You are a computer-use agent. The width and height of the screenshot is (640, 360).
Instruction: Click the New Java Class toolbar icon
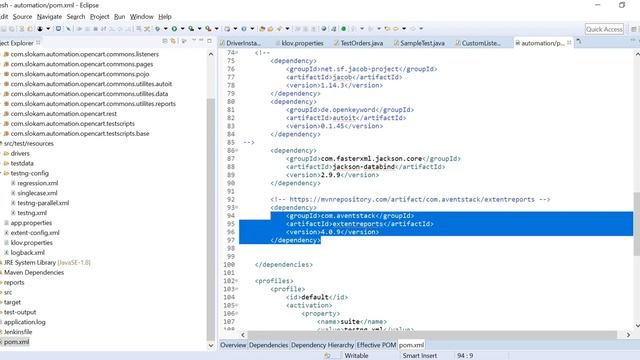[x=244, y=29]
